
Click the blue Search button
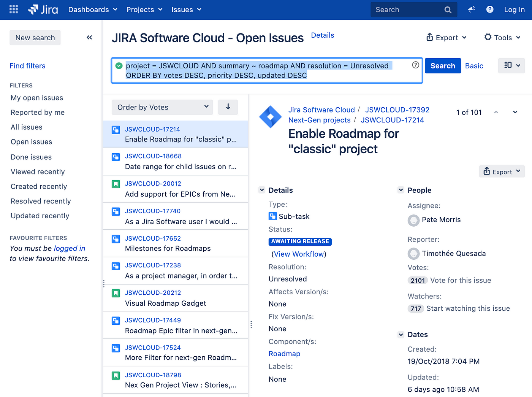tap(443, 66)
